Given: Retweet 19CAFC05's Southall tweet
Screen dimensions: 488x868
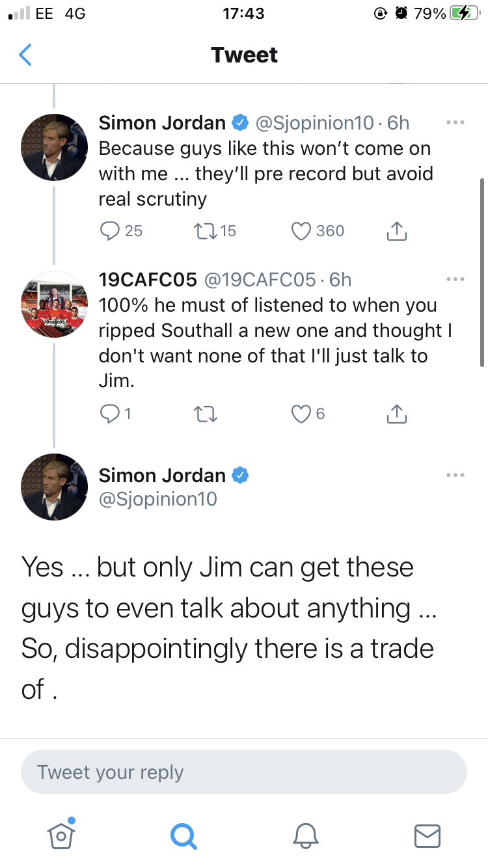Looking at the screenshot, I should [x=206, y=414].
